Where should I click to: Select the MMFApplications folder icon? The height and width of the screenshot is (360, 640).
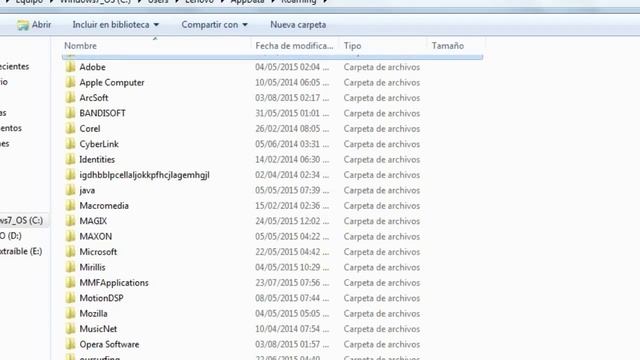(71, 282)
